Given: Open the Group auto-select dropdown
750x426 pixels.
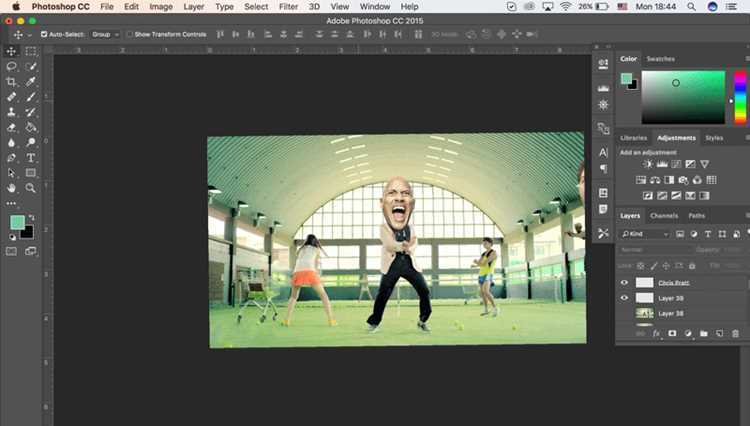Looking at the screenshot, I should pos(105,34).
